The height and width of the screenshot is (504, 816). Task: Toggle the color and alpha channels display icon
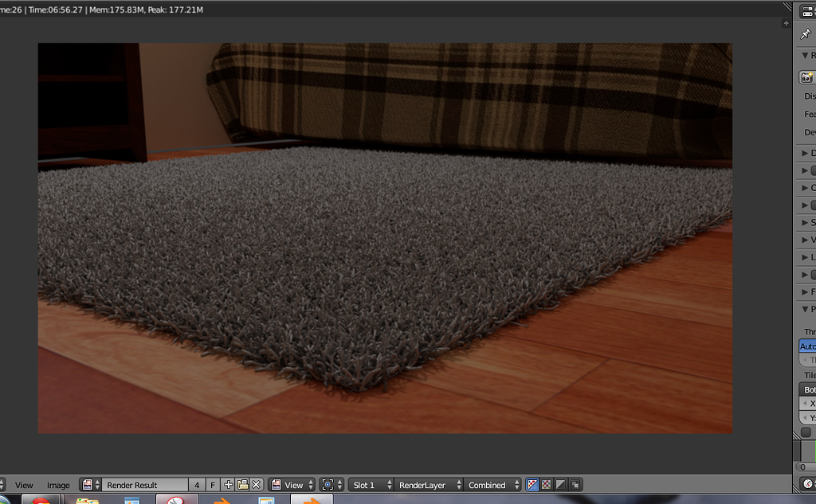click(x=532, y=485)
